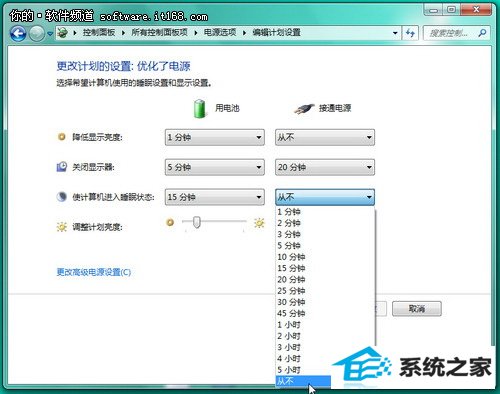
Task: Select 1 分钟 in the sleep list
Action: (x=325, y=212)
